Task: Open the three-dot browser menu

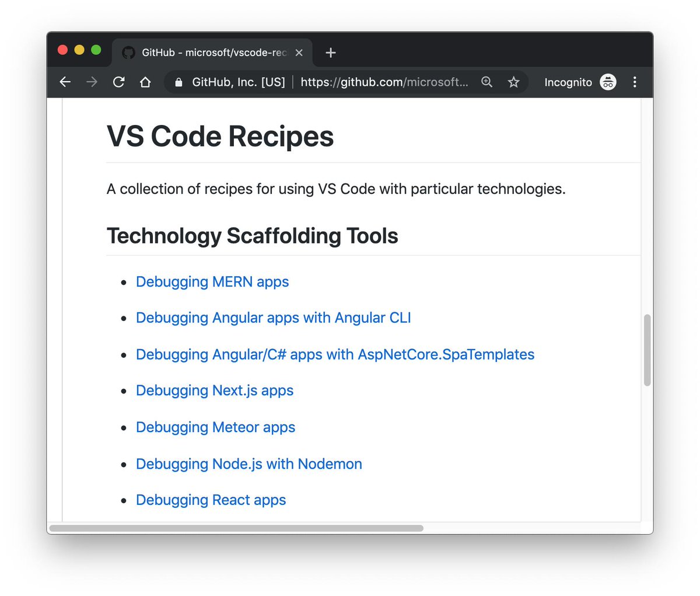Action: 635,82
